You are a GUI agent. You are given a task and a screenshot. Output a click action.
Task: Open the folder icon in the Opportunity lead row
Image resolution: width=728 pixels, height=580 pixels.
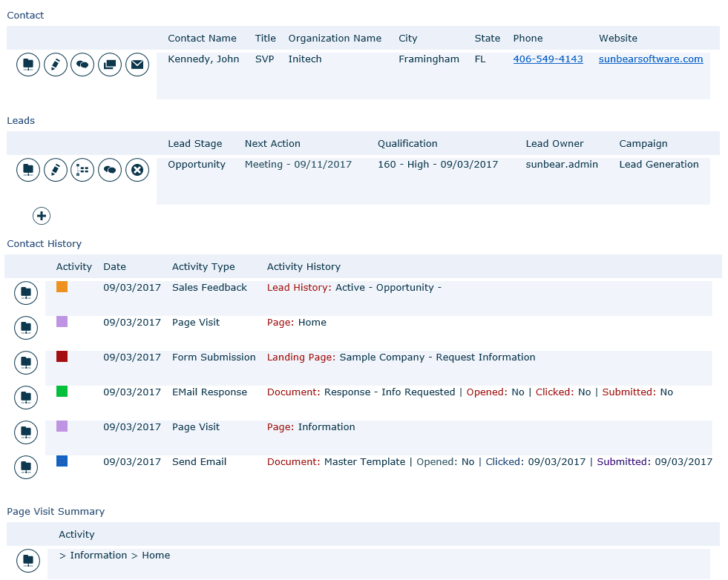pyautogui.click(x=28, y=170)
